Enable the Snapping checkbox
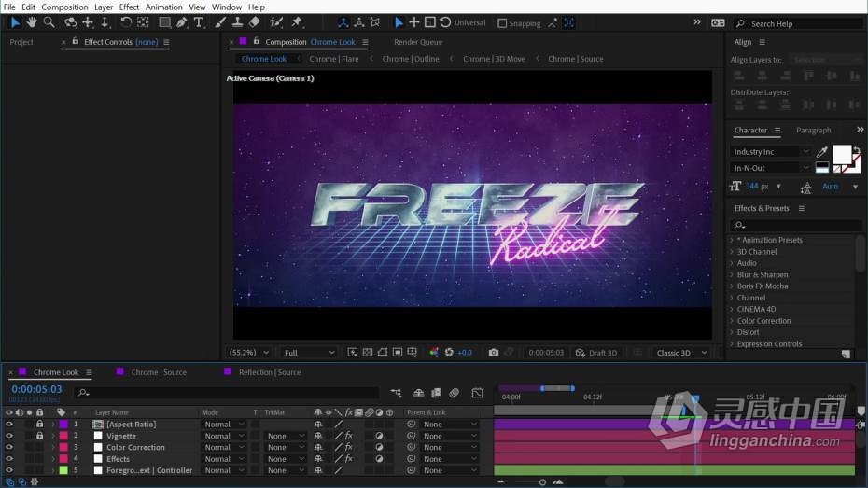This screenshot has width=868, height=488. click(502, 23)
